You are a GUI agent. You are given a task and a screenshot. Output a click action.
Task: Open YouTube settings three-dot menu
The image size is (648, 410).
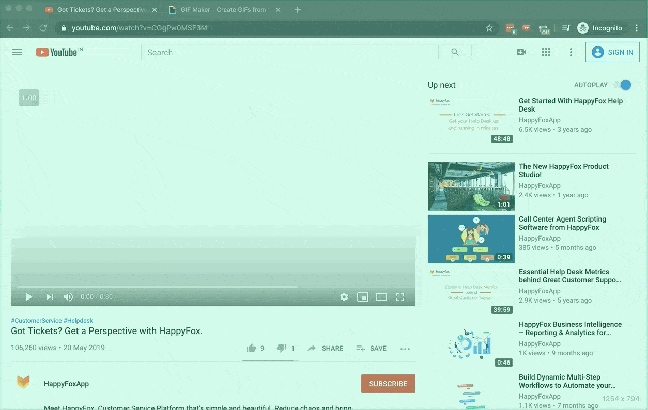[571, 52]
